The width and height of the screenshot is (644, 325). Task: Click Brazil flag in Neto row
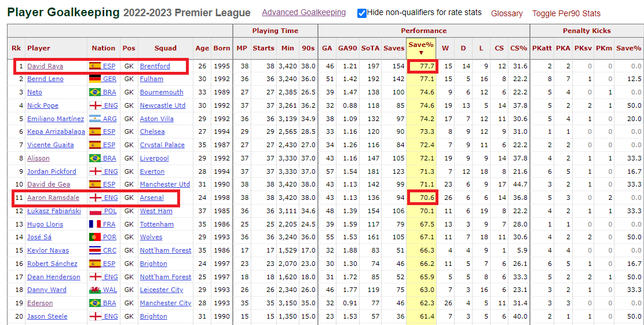pyautogui.click(x=95, y=92)
